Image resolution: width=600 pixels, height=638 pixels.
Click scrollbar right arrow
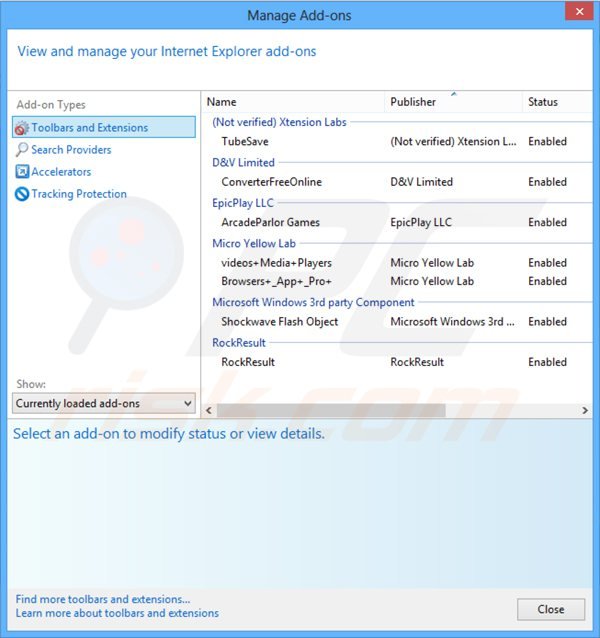[x=585, y=410]
